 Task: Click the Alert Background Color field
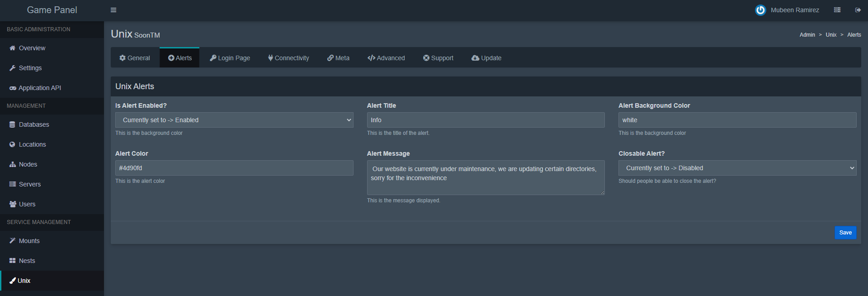pos(737,120)
